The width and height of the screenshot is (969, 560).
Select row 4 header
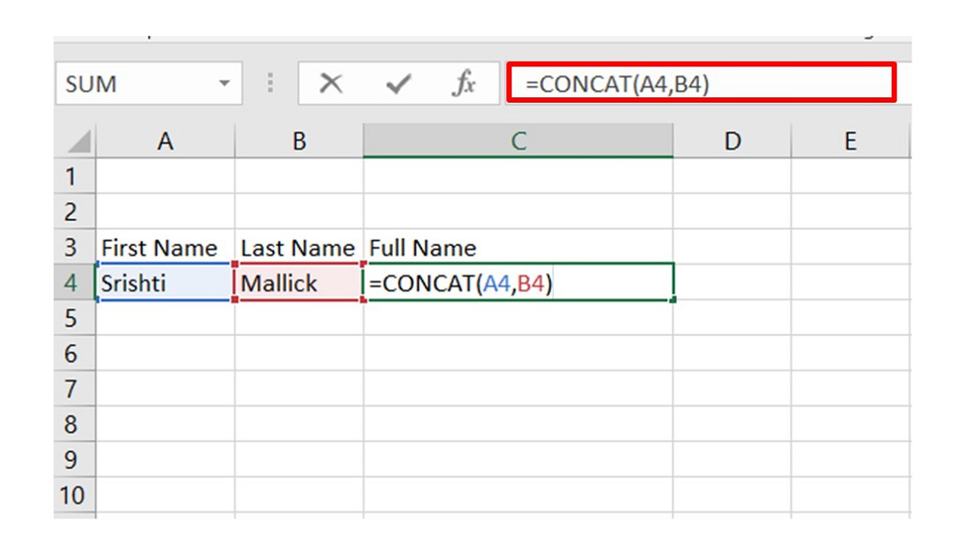coord(73,283)
